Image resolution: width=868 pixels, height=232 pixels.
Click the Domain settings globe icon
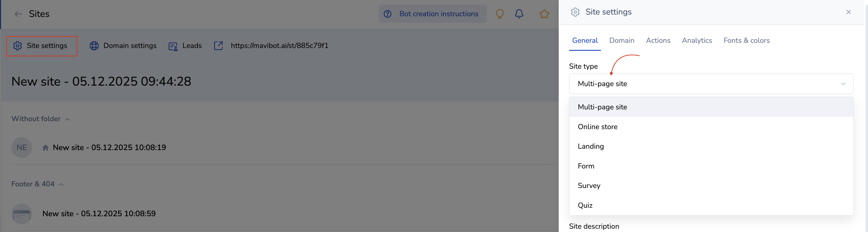[94, 46]
